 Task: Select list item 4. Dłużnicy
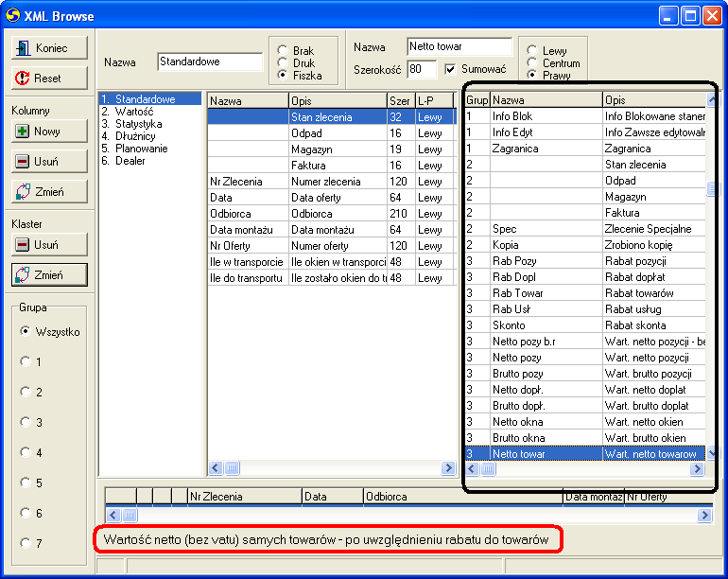tap(150, 136)
